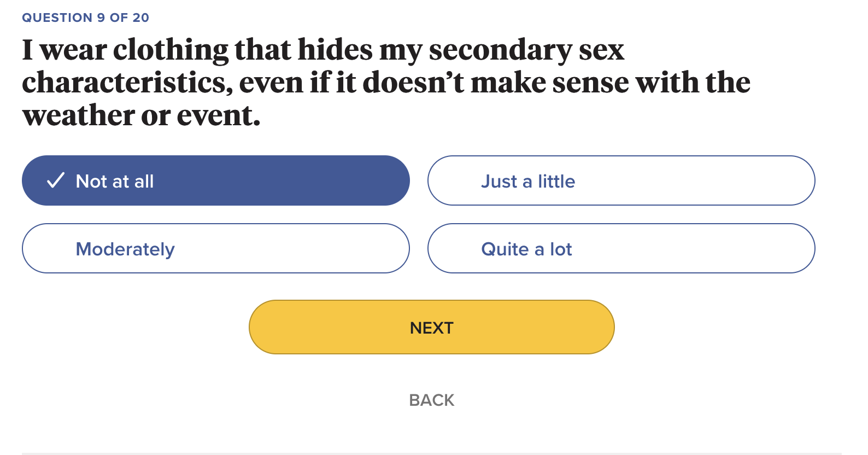Click the "Question 9 of 20" progress label
868x455 pixels.
[85, 17]
